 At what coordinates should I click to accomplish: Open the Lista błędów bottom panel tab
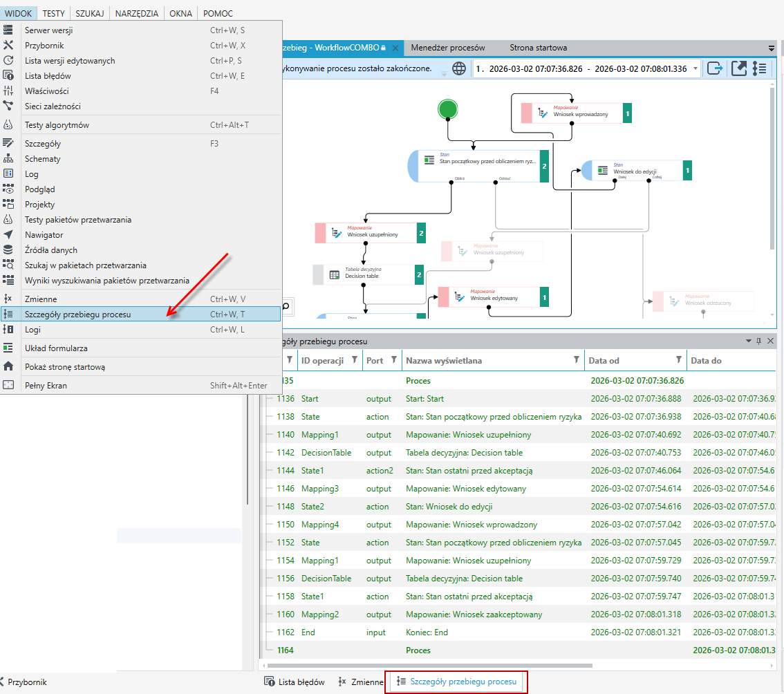(295, 682)
